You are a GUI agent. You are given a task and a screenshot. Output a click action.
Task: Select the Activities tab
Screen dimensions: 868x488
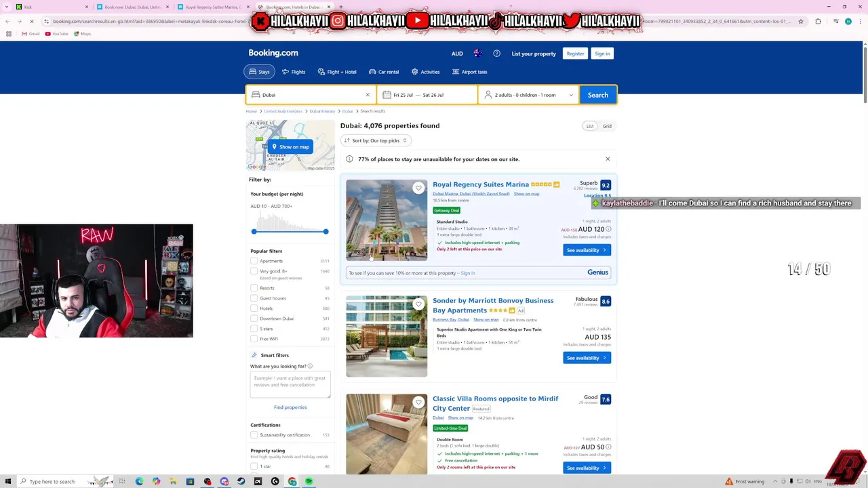click(x=425, y=72)
